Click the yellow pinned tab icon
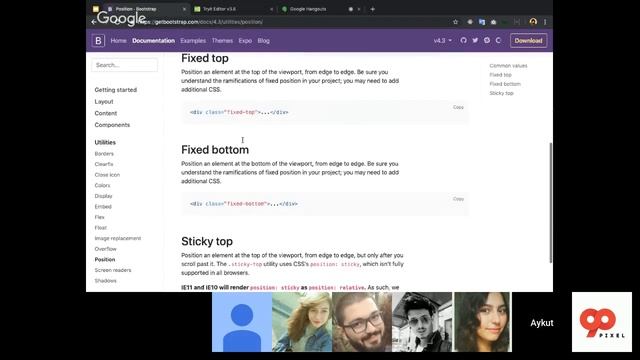640x360 pixels. (x=96, y=9)
